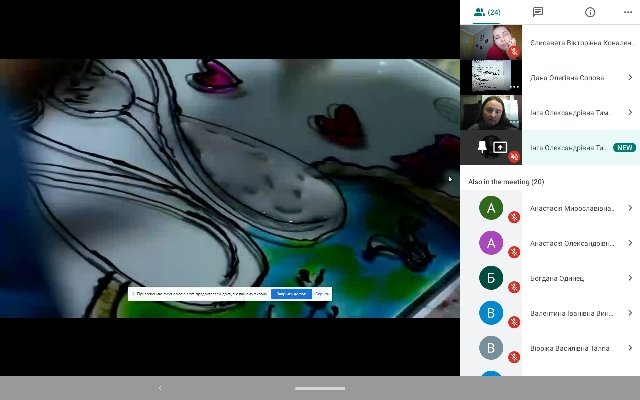Expand details for Дана Олегівна participant

point(630,77)
